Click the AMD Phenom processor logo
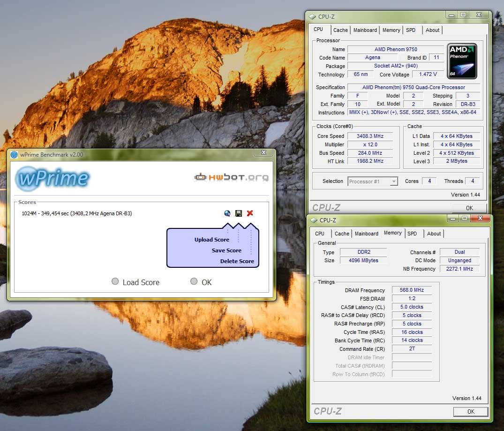The width and height of the screenshot is (504, 431). pyautogui.click(x=462, y=61)
